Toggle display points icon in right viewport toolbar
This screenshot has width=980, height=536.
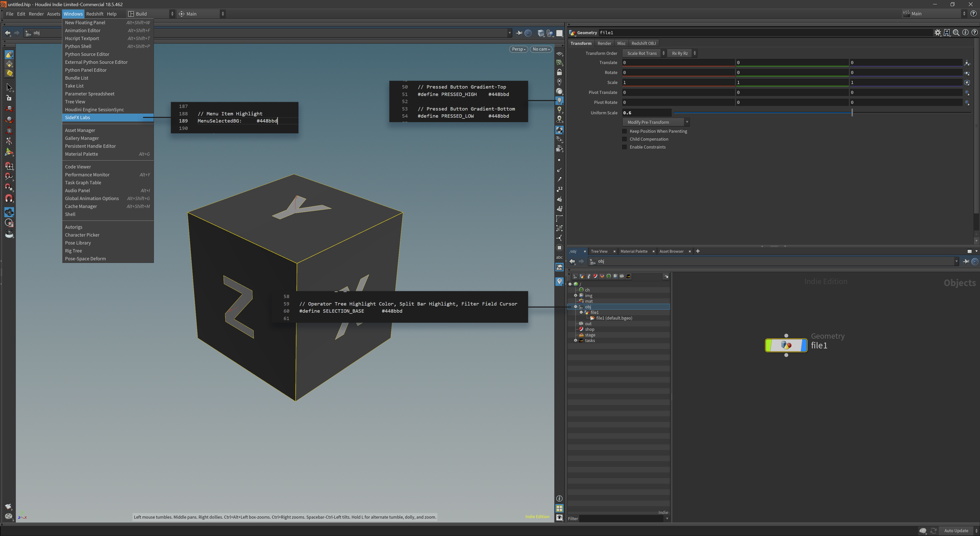pyautogui.click(x=559, y=160)
